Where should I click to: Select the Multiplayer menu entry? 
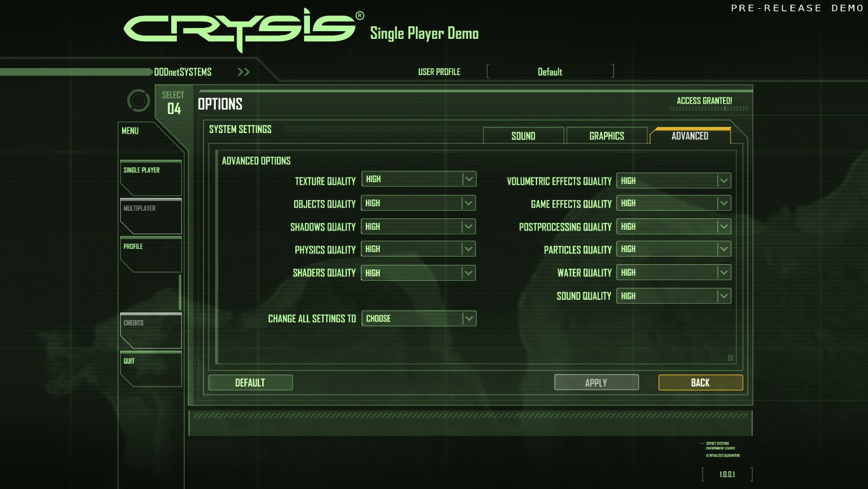coord(151,216)
